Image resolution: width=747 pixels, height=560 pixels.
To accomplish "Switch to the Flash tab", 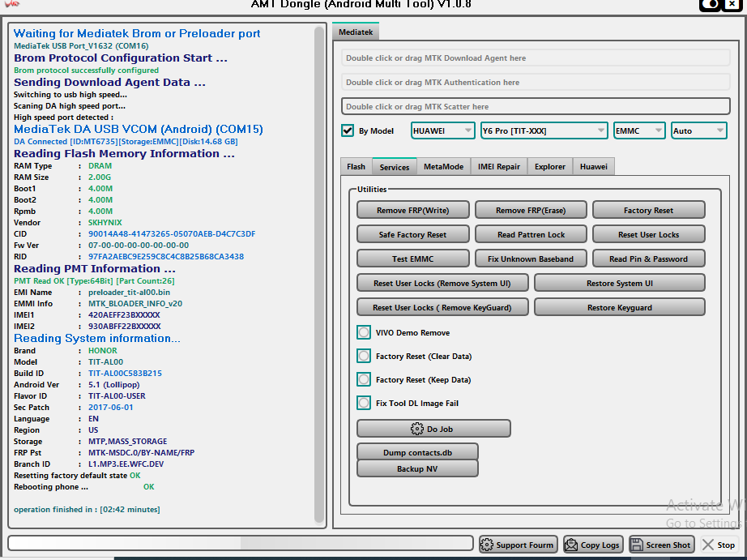I will pyautogui.click(x=356, y=167).
